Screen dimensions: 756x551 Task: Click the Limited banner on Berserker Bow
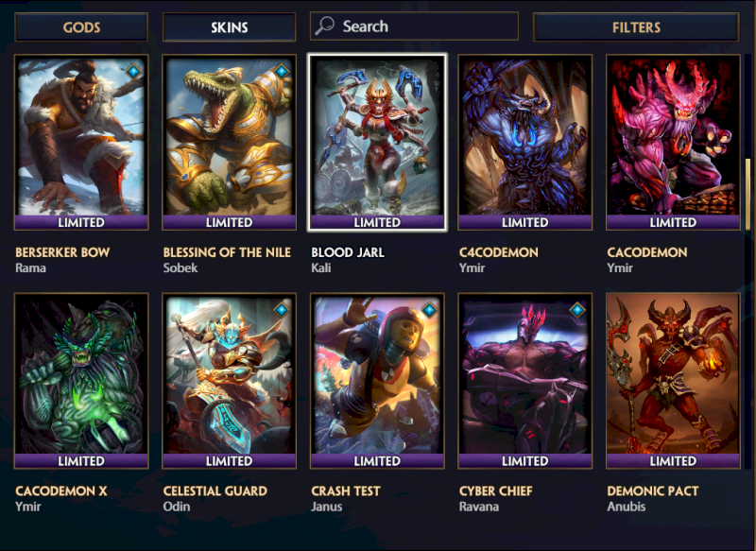point(81,222)
